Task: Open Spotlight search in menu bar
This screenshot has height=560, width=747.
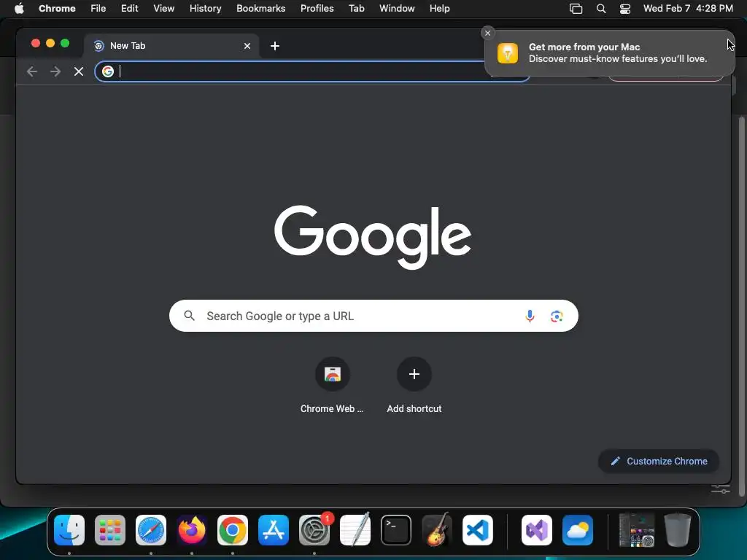Action: [x=601, y=9]
